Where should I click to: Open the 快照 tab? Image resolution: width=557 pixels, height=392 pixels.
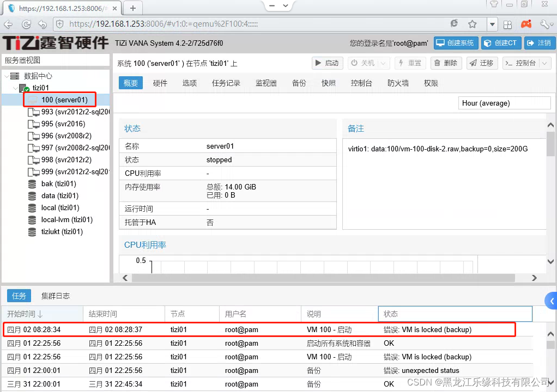(x=328, y=83)
